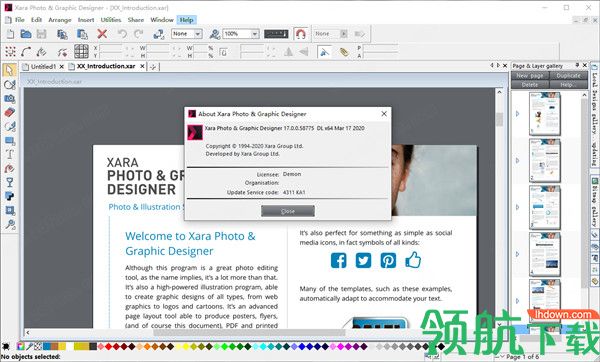Click Delete button in Page gallery
This screenshot has height=362, width=600.
pyautogui.click(x=530, y=85)
